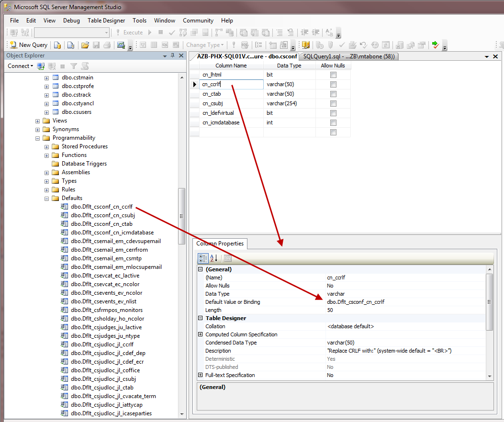Pin the Object Explorer panel
This screenshot has width=504, height=422.
point(173,56)
